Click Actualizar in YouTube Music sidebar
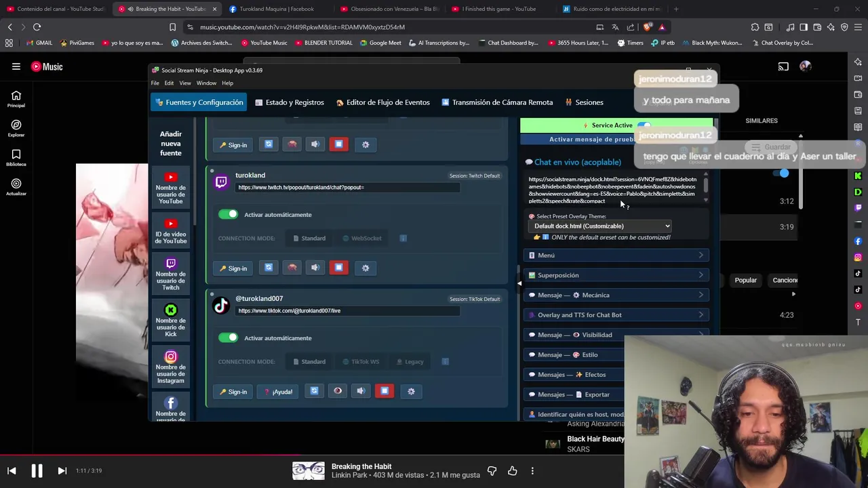The height and width of the screenshot is (488, 868). pyautogui.click(x=16, y=187)
